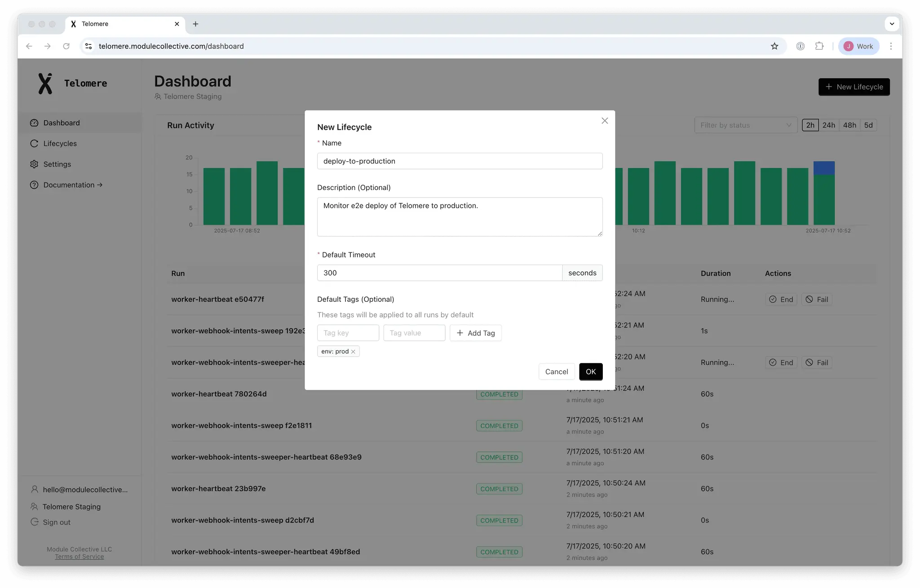Go back with the browser back arrow
This screenshot has width=920, height=588.
click(x=29, y=46)
